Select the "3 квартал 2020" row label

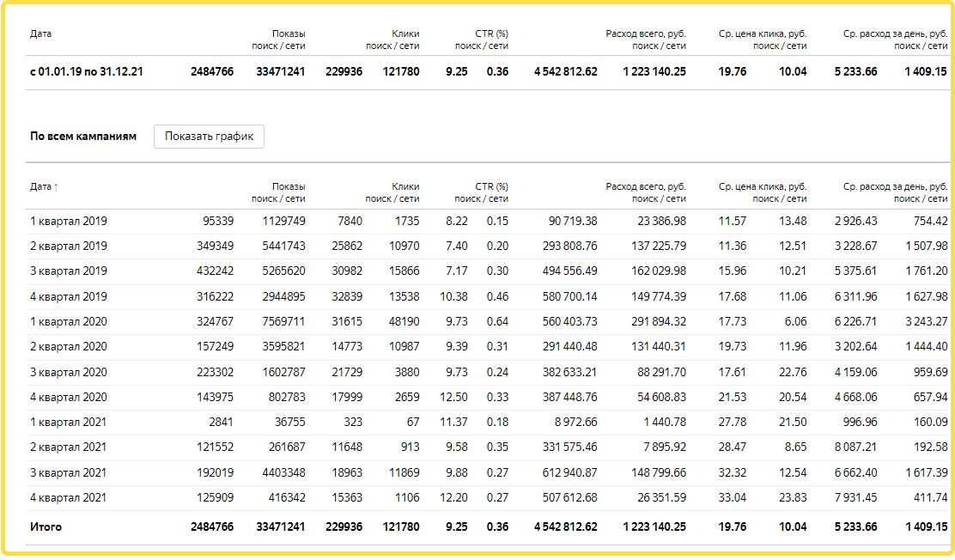pos(68,372)
